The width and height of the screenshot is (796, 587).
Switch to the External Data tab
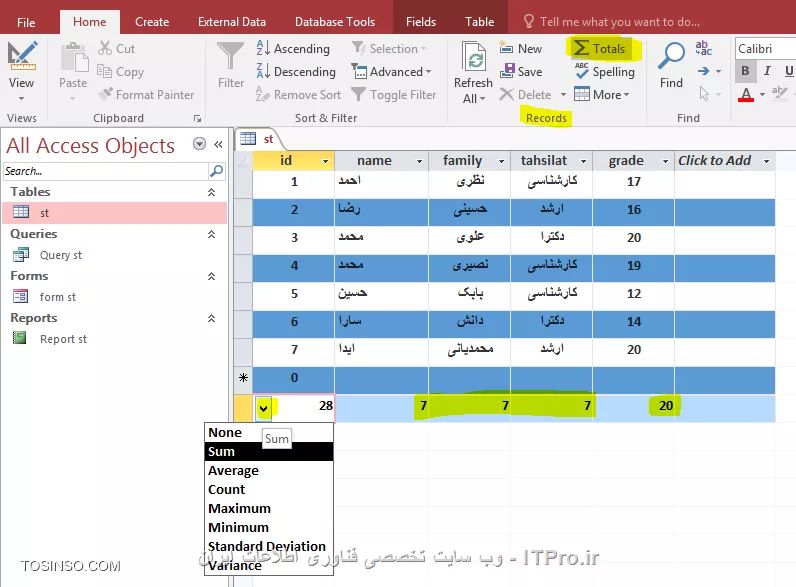click(231, 22)
